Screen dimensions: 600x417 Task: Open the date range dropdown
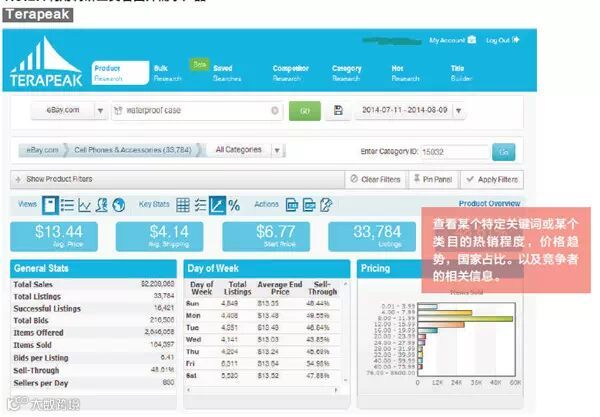point(410,111)
